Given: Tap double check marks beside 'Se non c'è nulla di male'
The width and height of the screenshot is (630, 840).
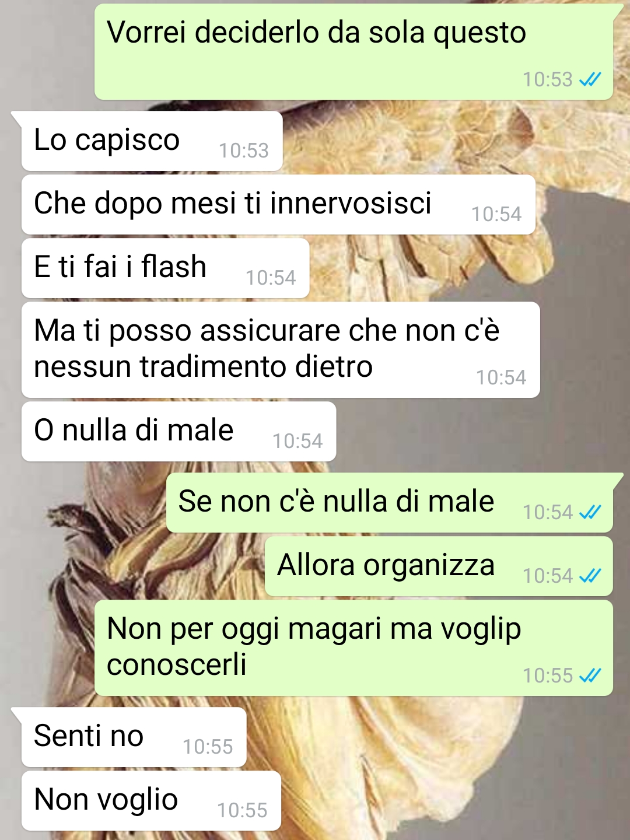Looking at the screenshot, I should click(x=590, y=512).
